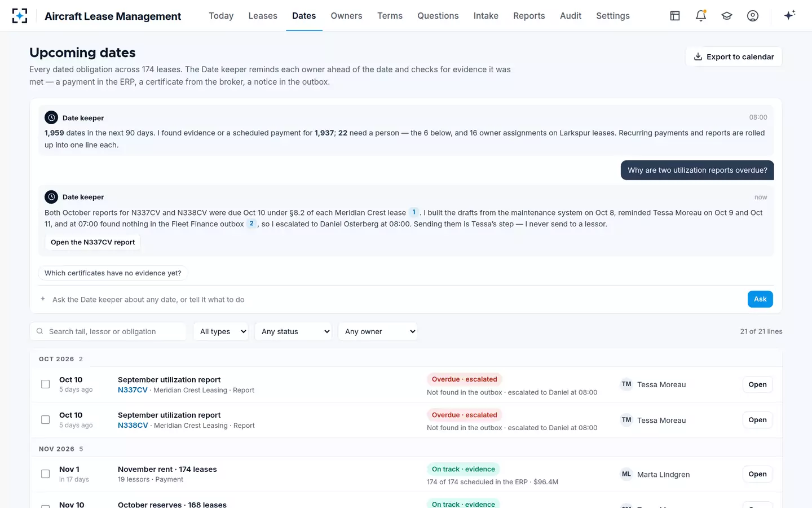Viewport: 812px width, 508px height.
Task: Click the Ask button
Action: [x=760, y=299]
